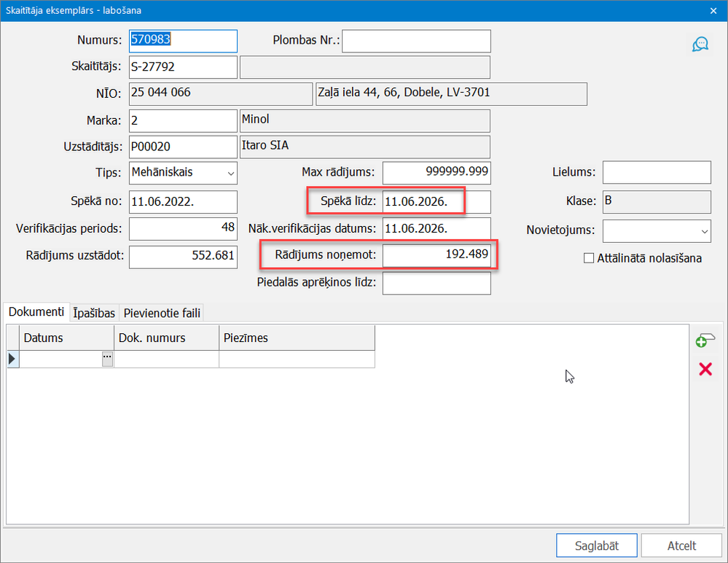This screenshot has height=563, width=728.
Task: Delete document row with red X icon
Action: pos(705,369)
